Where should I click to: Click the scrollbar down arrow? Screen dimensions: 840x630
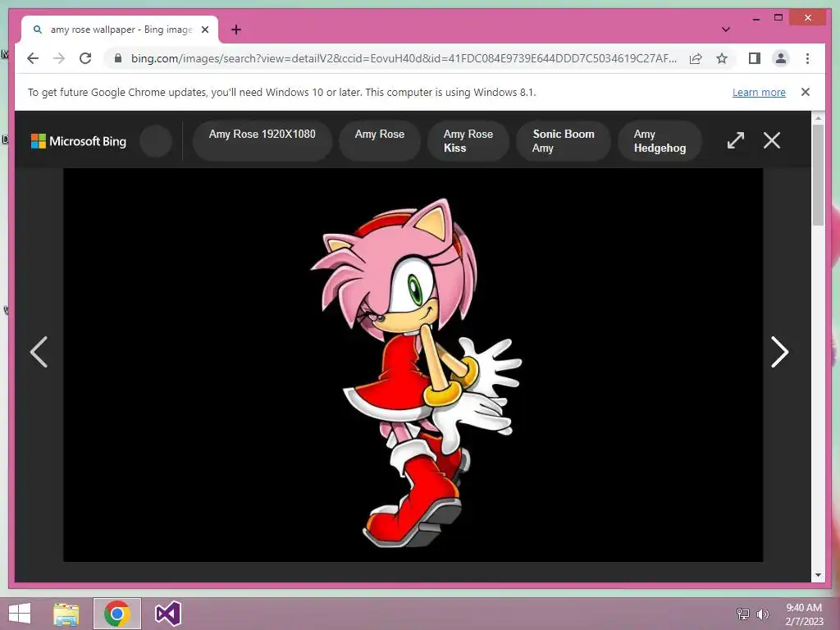point(818,575)
